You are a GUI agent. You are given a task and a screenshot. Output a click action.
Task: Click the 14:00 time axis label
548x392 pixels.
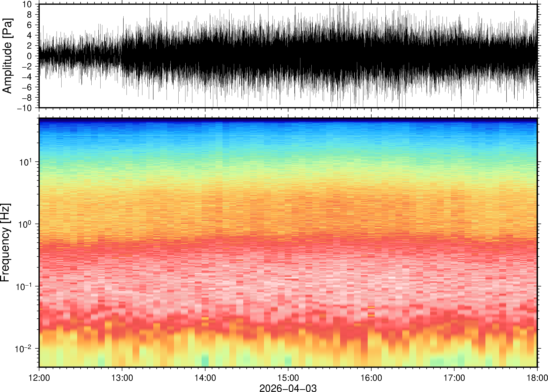click(x=205, y=378)
